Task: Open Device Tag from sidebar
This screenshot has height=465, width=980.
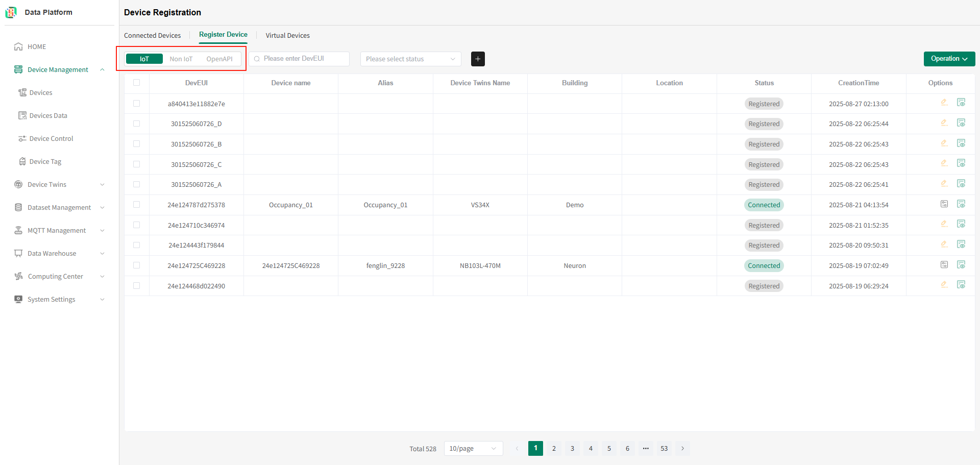Action: tap(45, 161)
